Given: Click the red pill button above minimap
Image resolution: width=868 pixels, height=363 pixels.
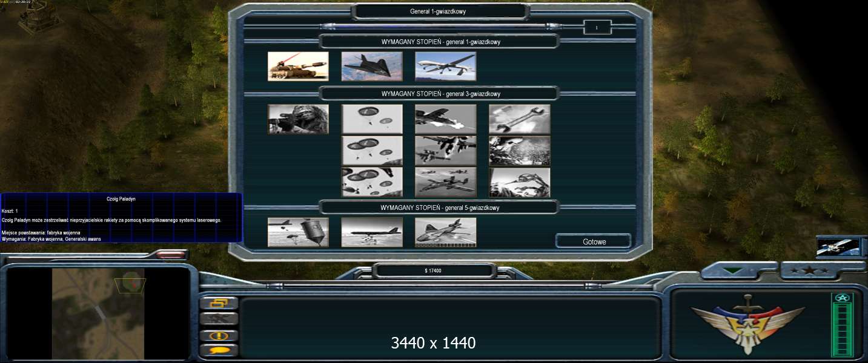Looking at the screenshot, I should (172, 255).
